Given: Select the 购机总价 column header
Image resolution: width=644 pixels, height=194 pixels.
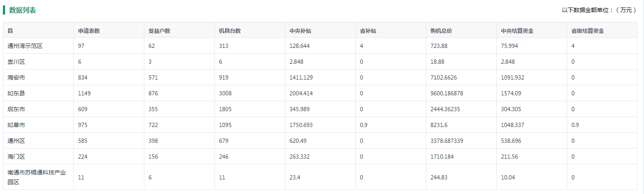Looking at the screenshot, I should tap(441, 30).
